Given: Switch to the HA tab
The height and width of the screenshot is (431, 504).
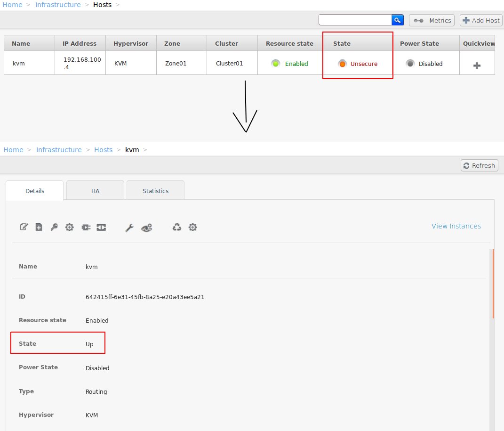Looking at the screenshot, I should (x=95, y=190).
